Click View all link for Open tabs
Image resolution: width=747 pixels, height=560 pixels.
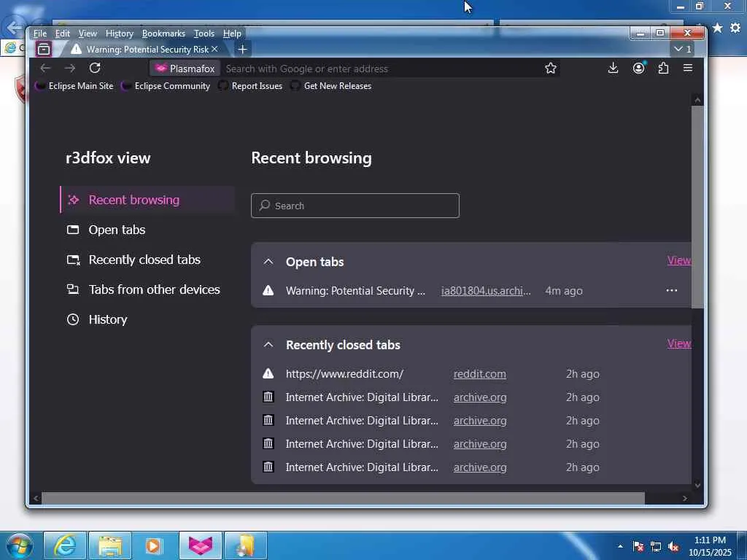click(679, 260)
